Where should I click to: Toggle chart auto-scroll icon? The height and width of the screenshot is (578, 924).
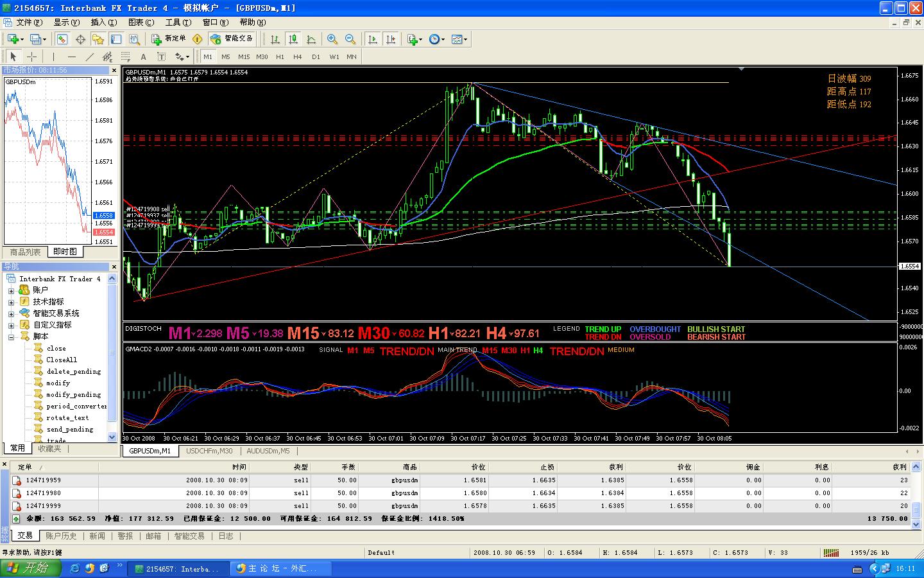[373, 39]
